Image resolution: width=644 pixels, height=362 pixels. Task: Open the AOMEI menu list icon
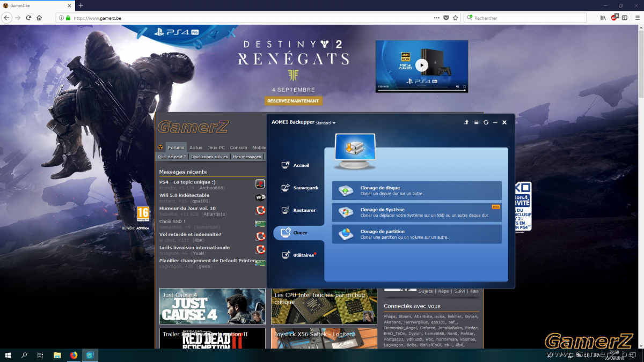[x=476, y=122]
